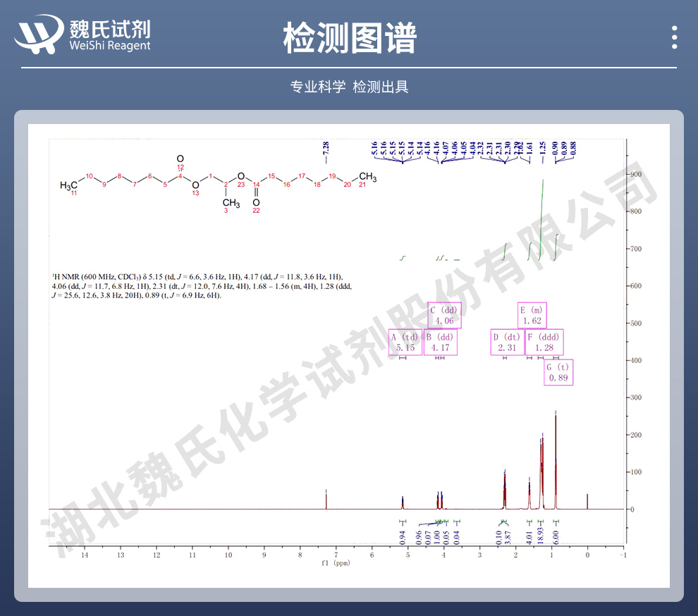Click the peak label box G (t) 0.89
The height and width of the screenshot is (616, 698).
click(558, 372)
